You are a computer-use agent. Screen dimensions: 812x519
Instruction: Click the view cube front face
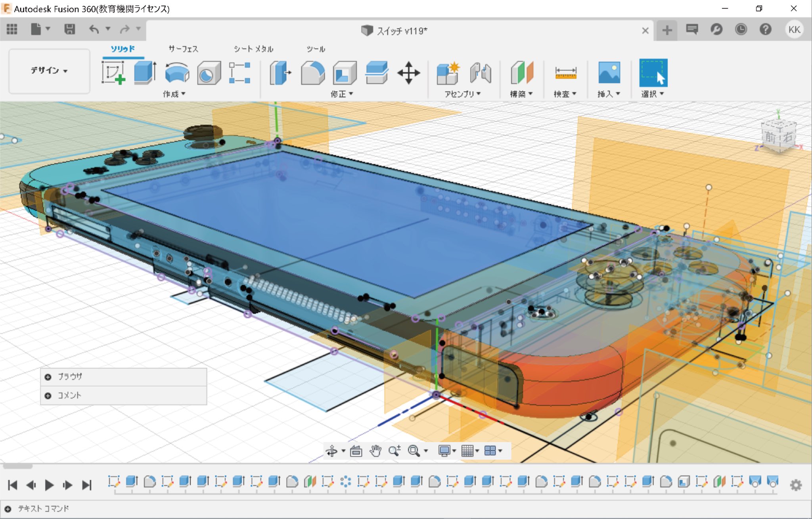pos(770,137)
